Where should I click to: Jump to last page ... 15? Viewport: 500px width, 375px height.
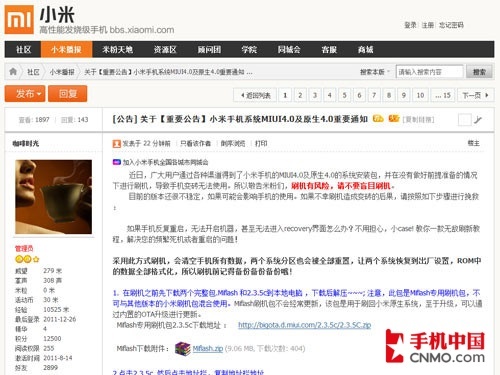click(x=443, y=95)
